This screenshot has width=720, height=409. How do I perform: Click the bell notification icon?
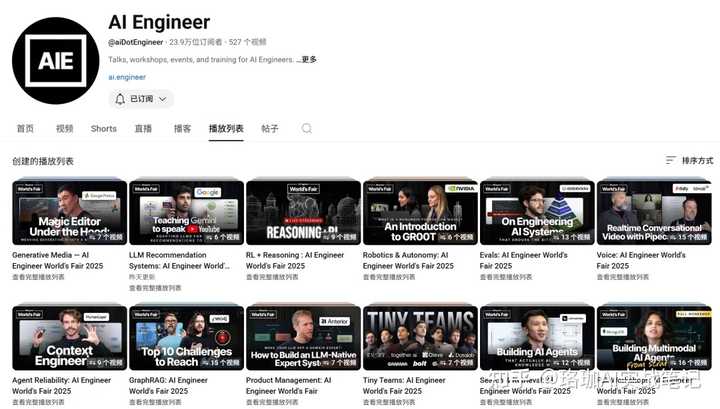tap(120, 99)
